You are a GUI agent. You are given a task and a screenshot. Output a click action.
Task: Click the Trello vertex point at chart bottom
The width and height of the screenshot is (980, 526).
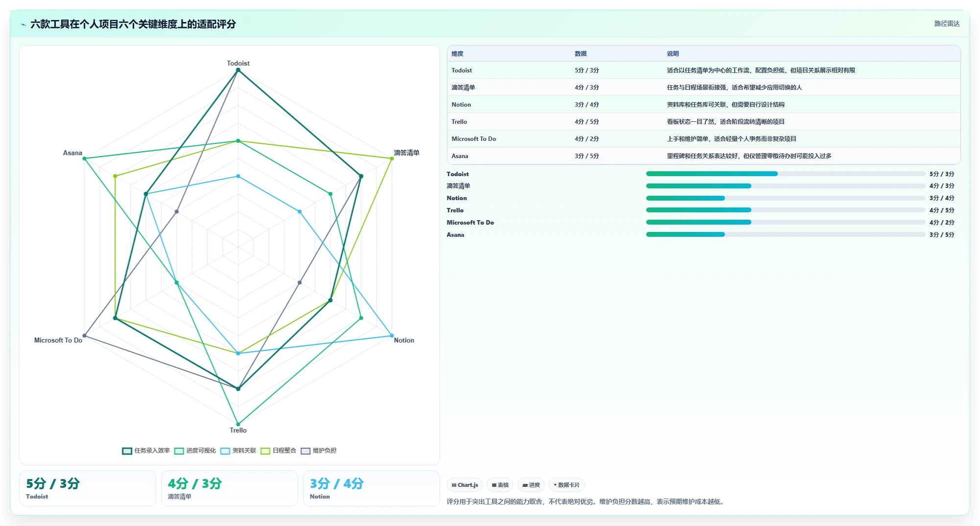pyautogui.click(x=238, y=424)
